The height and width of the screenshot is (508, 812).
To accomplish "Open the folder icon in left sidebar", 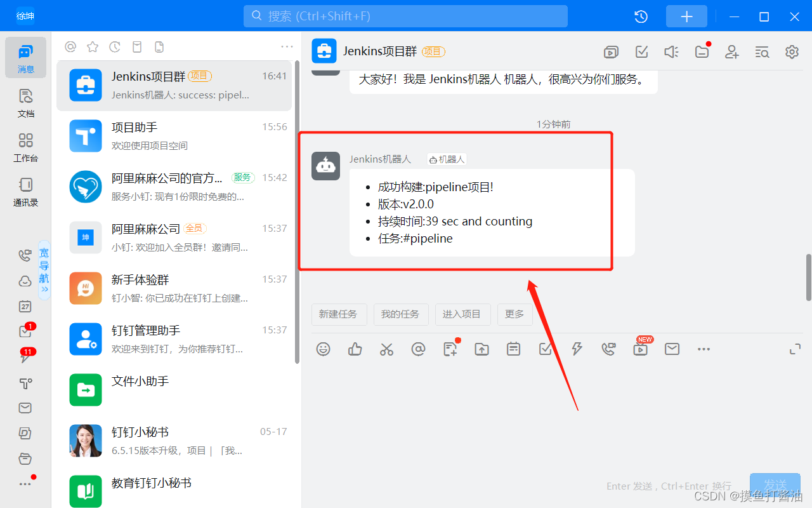I will (x=25, y=459).
